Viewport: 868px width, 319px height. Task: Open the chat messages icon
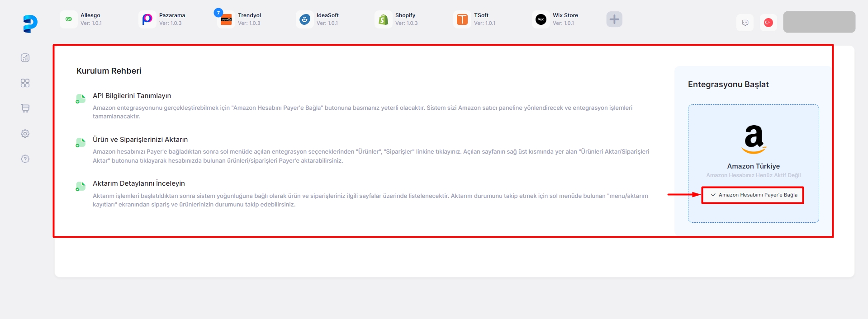(745, 23)
